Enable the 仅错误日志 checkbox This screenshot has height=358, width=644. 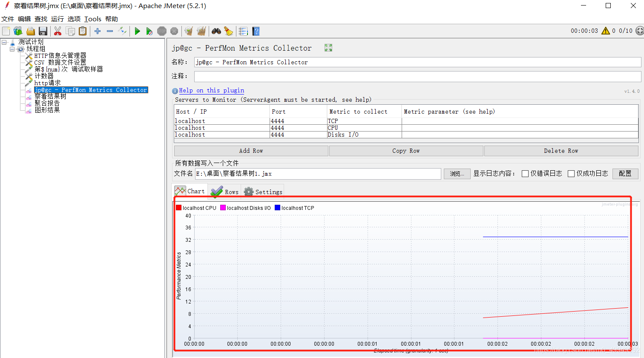click(525, 174)
